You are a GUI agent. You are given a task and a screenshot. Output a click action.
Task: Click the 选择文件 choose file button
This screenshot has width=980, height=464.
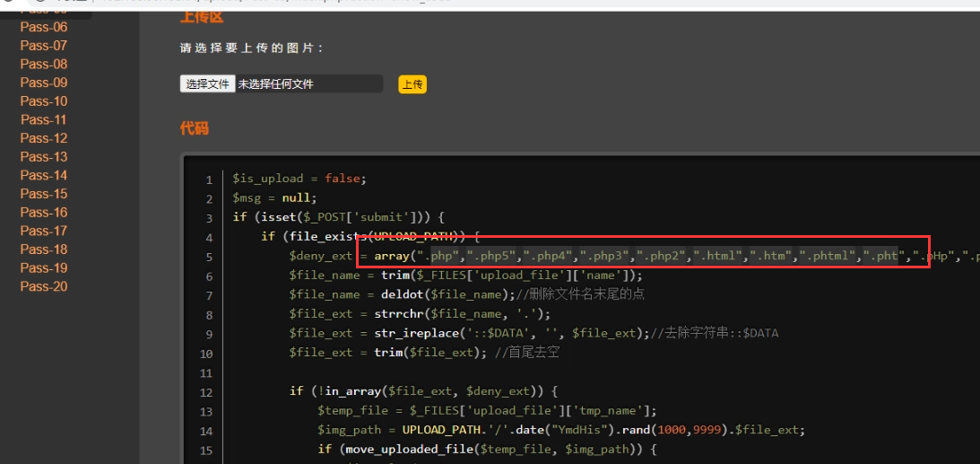click(208, 84)
